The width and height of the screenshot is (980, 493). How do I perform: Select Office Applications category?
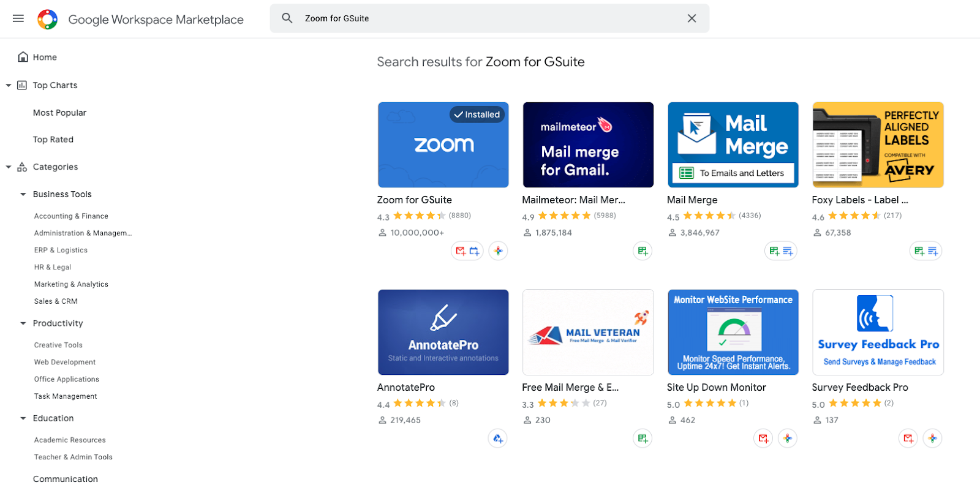click(67, 380)
